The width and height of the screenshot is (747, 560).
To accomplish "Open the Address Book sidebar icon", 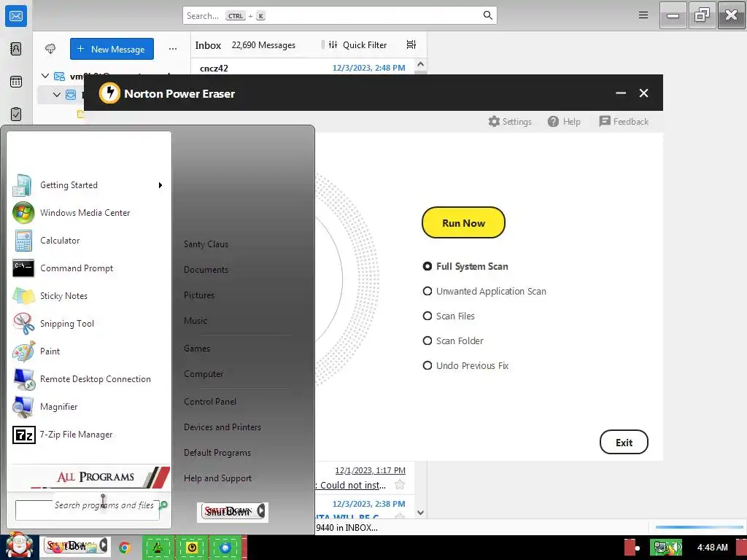I will tap(16, 49).
